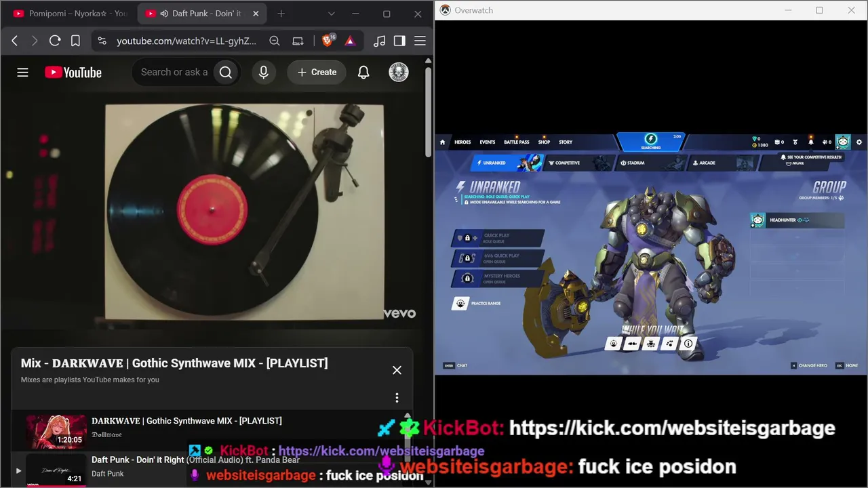Open the mix playlist three-dot menu

pyautogui.click(x=397, y=398)
